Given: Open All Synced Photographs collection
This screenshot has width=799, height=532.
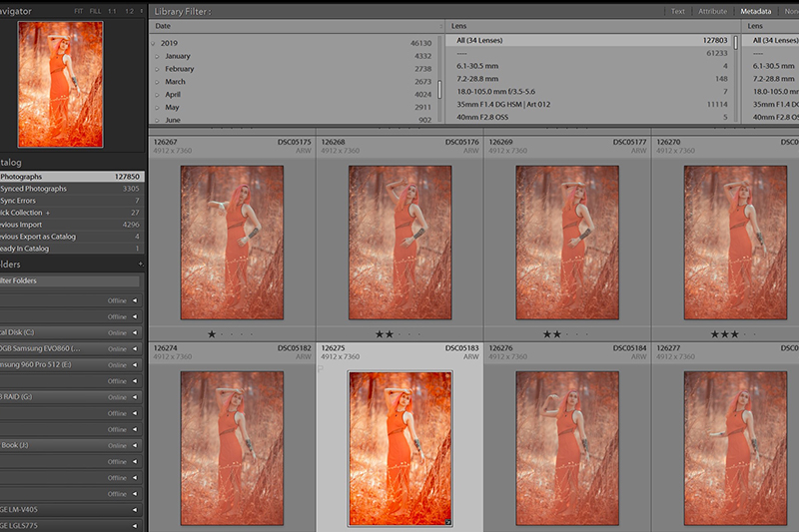Looking at the screenshot, I should [x=71, y=189].
